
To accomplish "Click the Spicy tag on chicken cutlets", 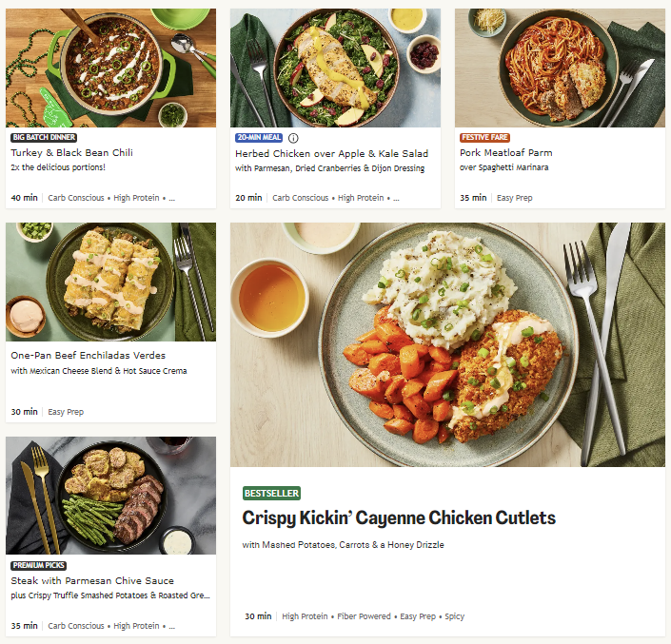I will pyautogui.click(x=454, y=616).
